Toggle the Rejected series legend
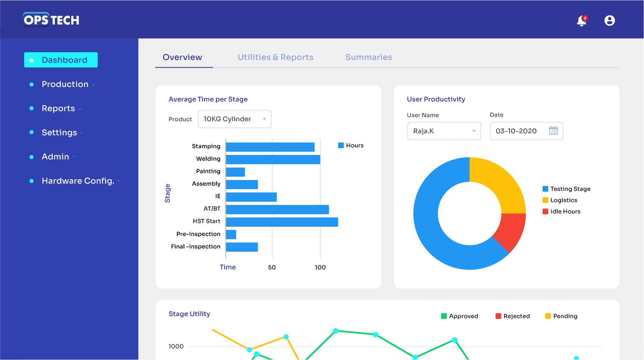644x360 pixels. (x=512, y=316)
